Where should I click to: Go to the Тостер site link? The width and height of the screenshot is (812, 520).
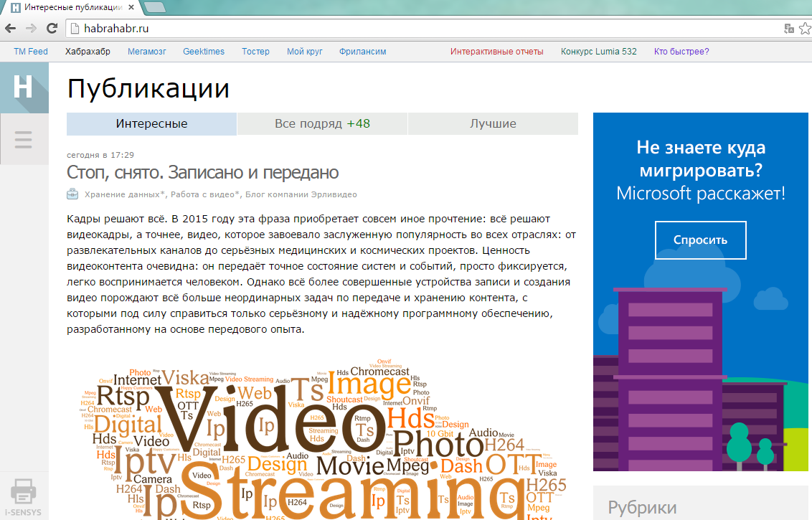[255, 52]
